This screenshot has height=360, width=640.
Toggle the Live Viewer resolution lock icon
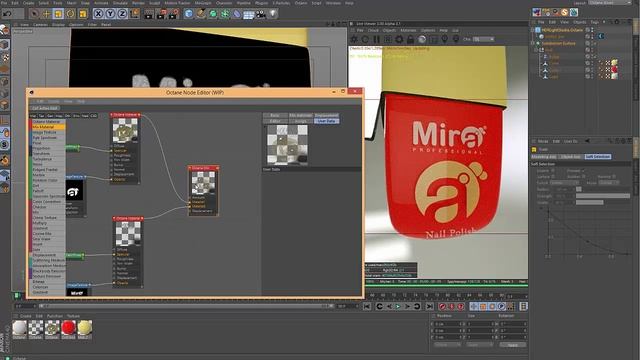tap(410, 39)
